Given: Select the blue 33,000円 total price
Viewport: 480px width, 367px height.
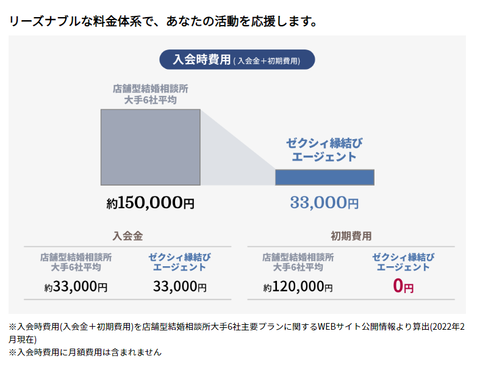Looking at the screenshot, I should (x=324, y=203).
